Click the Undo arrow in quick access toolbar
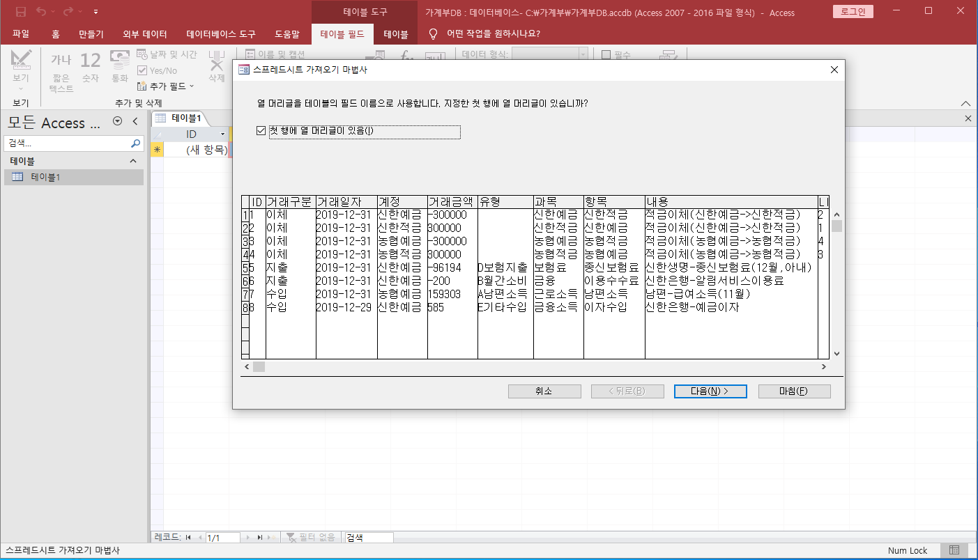This screenshot has width=978, height=560. (x=42, y=12)
